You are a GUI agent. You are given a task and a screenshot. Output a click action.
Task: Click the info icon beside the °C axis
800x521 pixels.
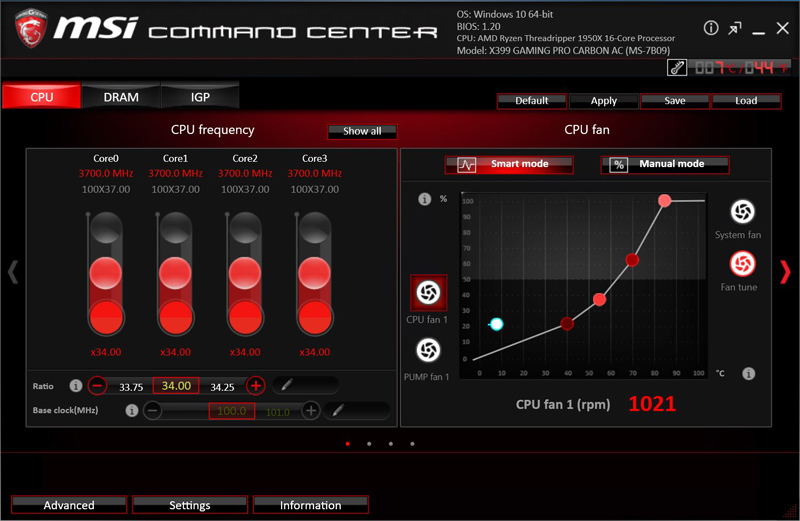[x=748, y=374]
